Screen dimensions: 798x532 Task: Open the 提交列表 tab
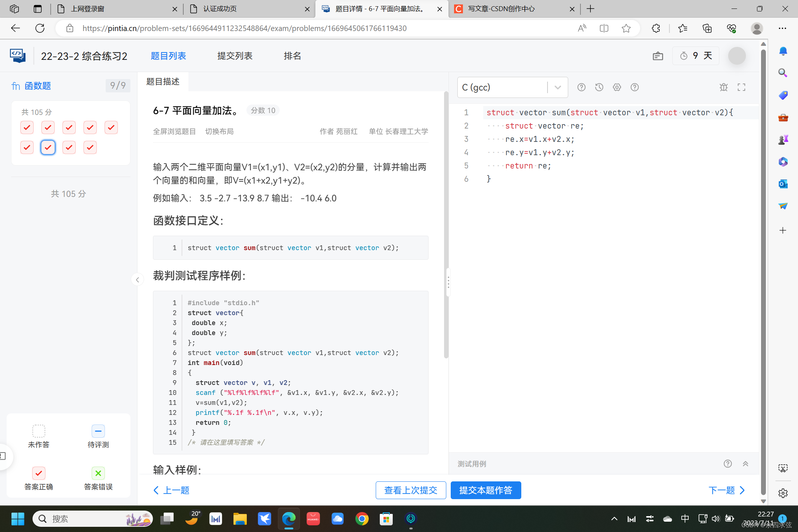[235, 56]
